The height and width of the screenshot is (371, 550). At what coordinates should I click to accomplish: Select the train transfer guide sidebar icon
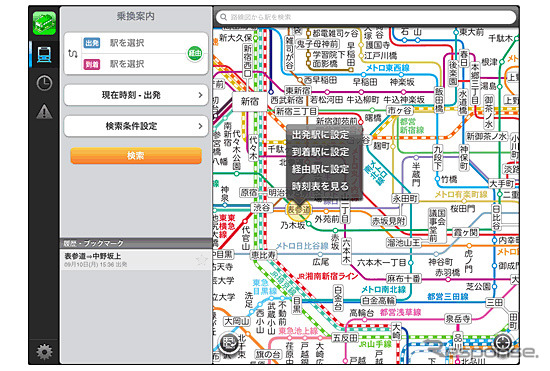pyautogui.click(x=44, y=54)
